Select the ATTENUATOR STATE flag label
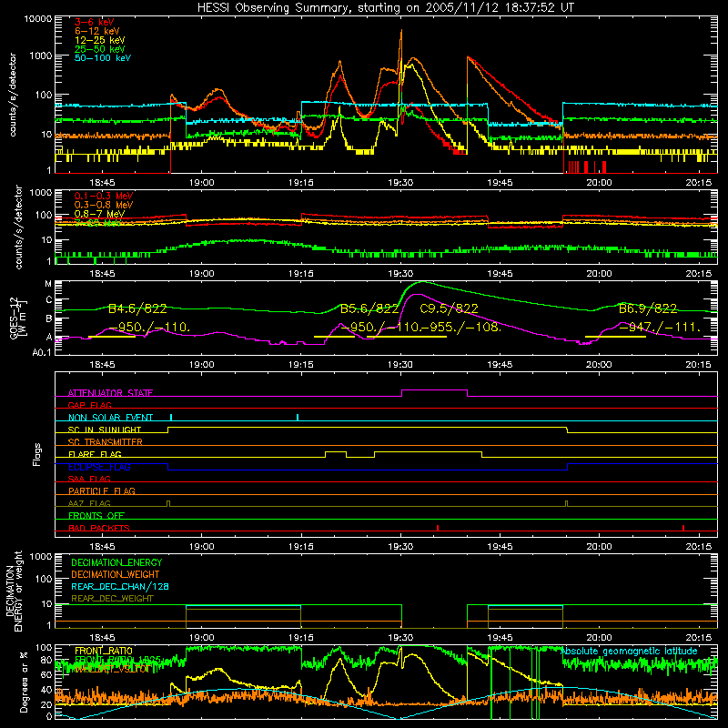The image size is (728, 728). coord(110,393)
